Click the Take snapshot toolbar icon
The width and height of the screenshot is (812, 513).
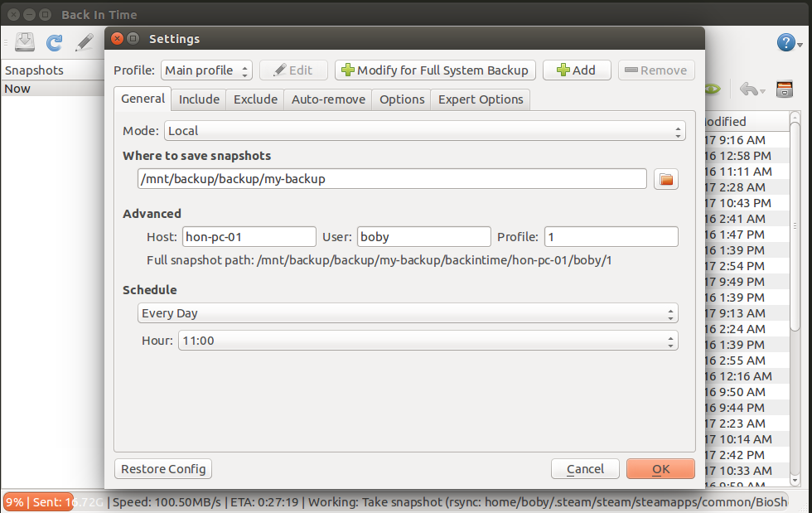(x=24, y=42)
